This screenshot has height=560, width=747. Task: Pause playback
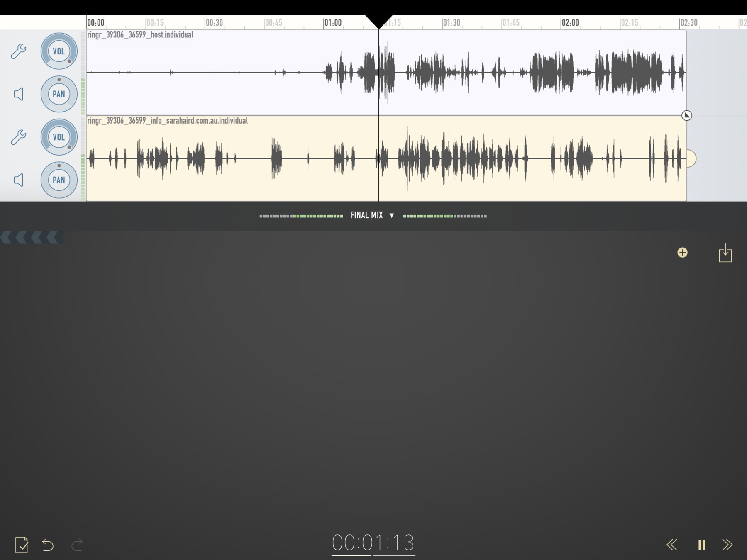(x=702, y=545)
